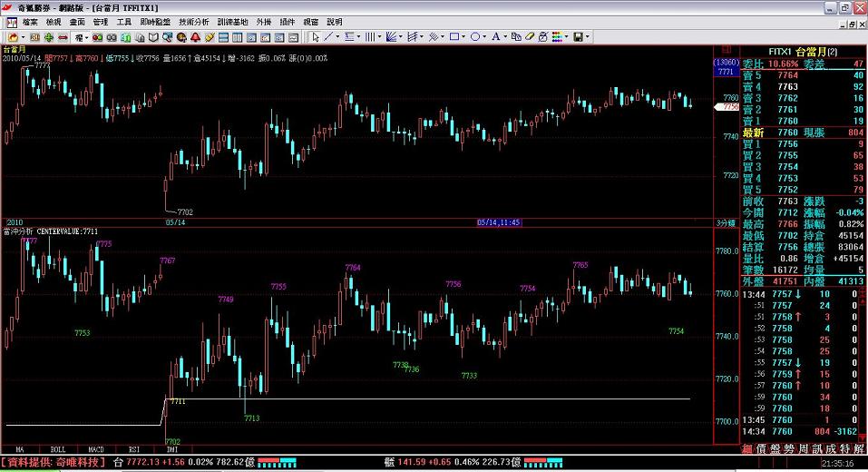Screen dimensions: 868x472
Task: Switch to the BOLL indicator tab
Action: pos(57,449)
